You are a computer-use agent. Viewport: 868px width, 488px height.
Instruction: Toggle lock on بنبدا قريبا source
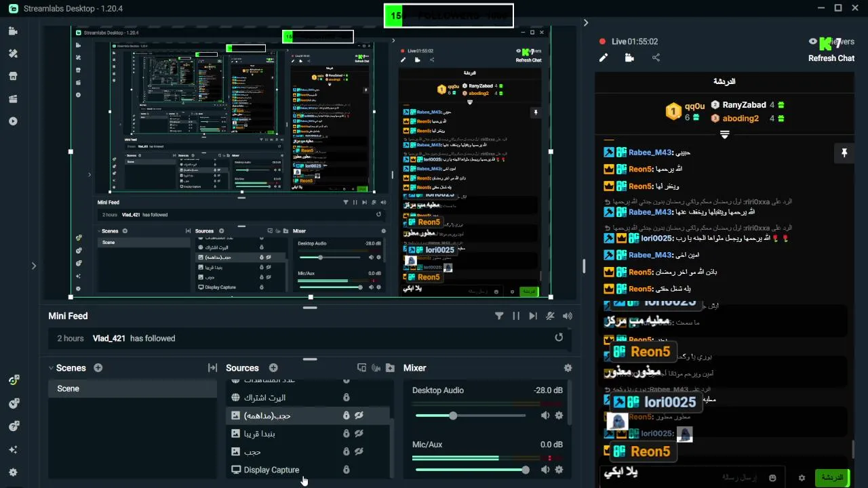pos(346,434)
